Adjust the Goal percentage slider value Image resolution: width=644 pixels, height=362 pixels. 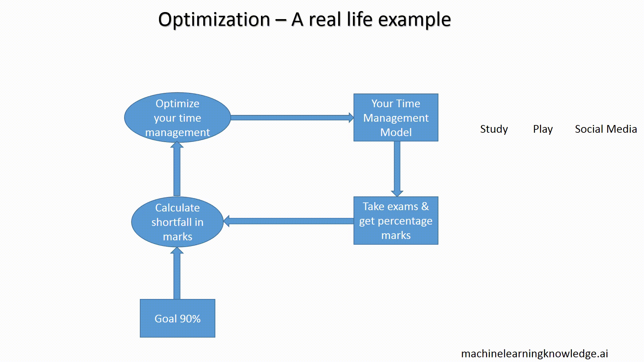point(177,318)
